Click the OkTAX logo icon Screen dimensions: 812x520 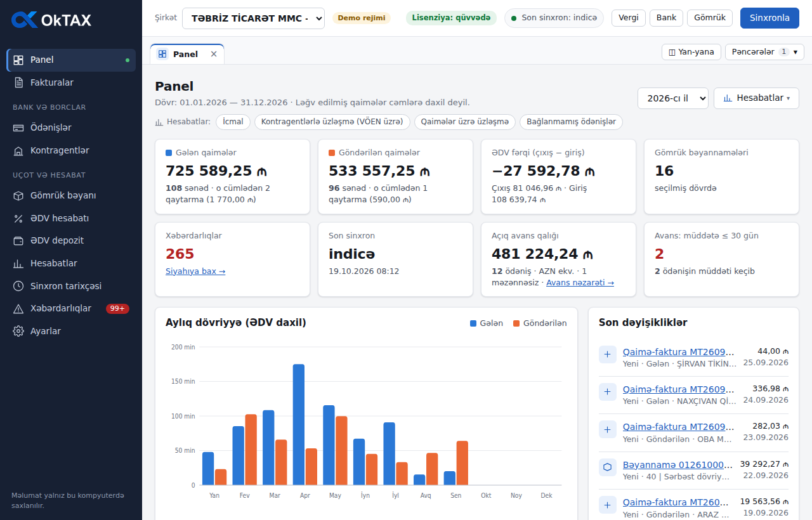pos(25,20)
